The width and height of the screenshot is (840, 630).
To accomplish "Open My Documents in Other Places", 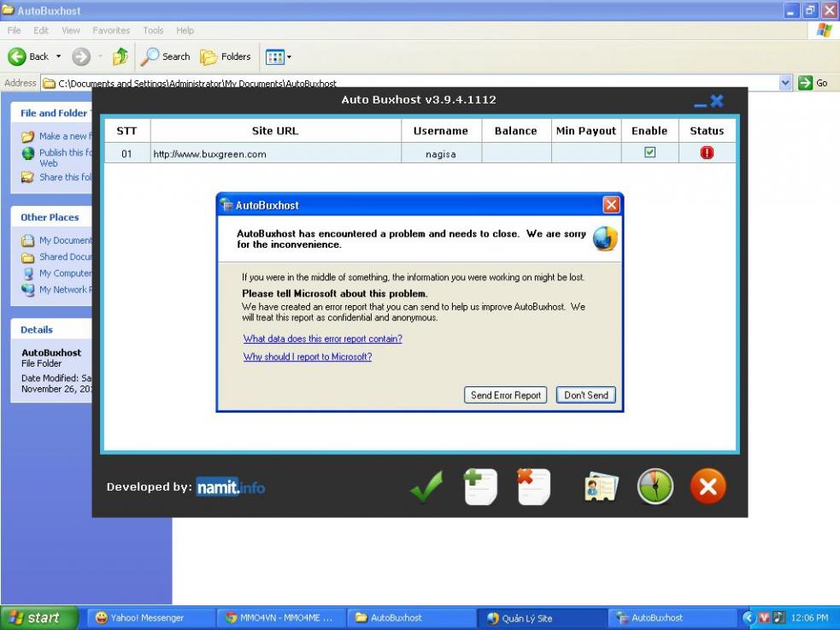I will point(56,240).
